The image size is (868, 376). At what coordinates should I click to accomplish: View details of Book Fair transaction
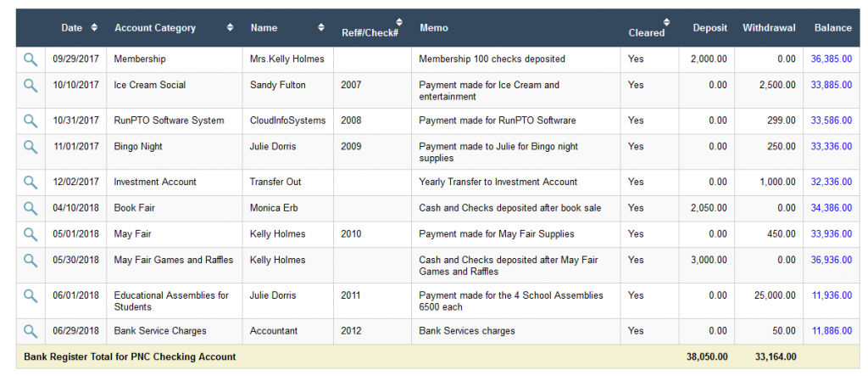click(x=31, y=209)
